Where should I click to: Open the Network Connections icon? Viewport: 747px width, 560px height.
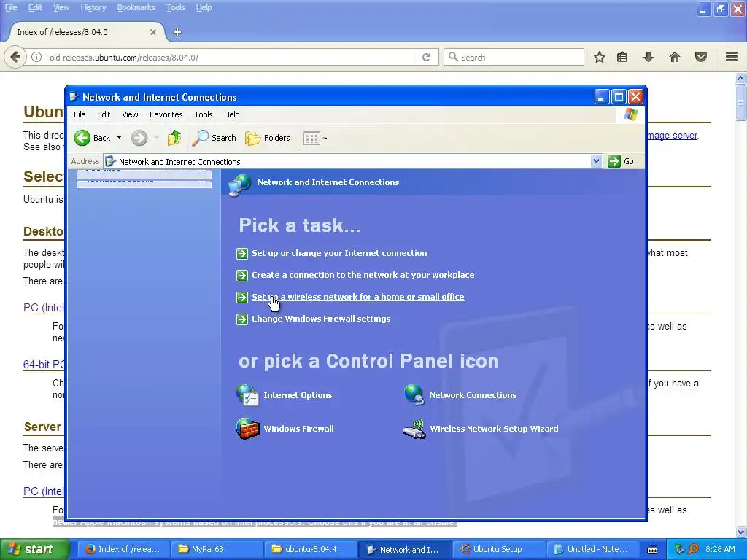coord(414,395)
